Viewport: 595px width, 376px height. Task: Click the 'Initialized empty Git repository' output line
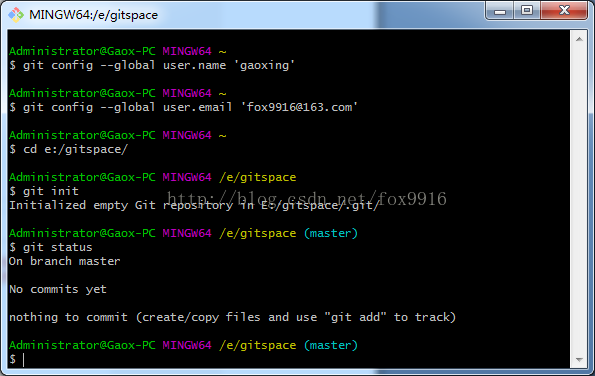tap(194, 205)
